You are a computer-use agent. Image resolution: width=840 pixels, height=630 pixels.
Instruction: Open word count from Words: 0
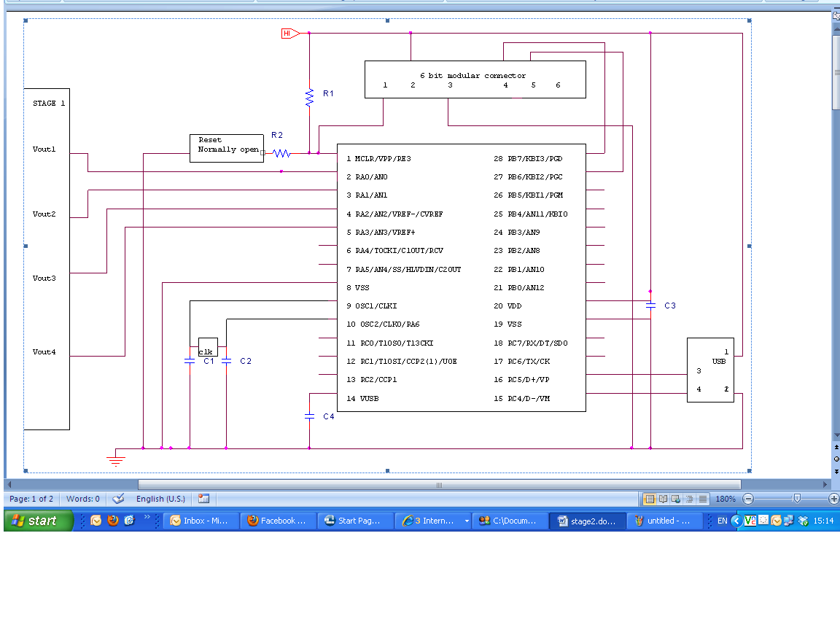point(82,499)
